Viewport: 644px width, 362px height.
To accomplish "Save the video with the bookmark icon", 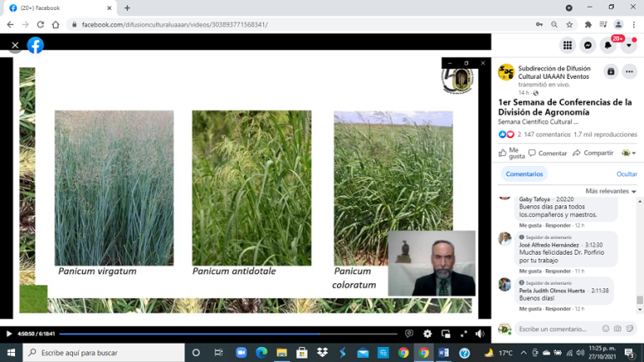I will [x=610, y=72].
